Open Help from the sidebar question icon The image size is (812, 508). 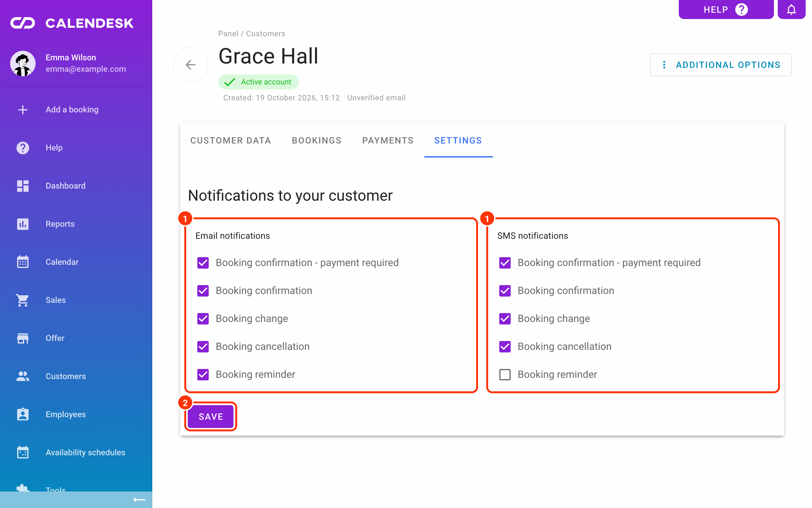click(x=23, y=148)
